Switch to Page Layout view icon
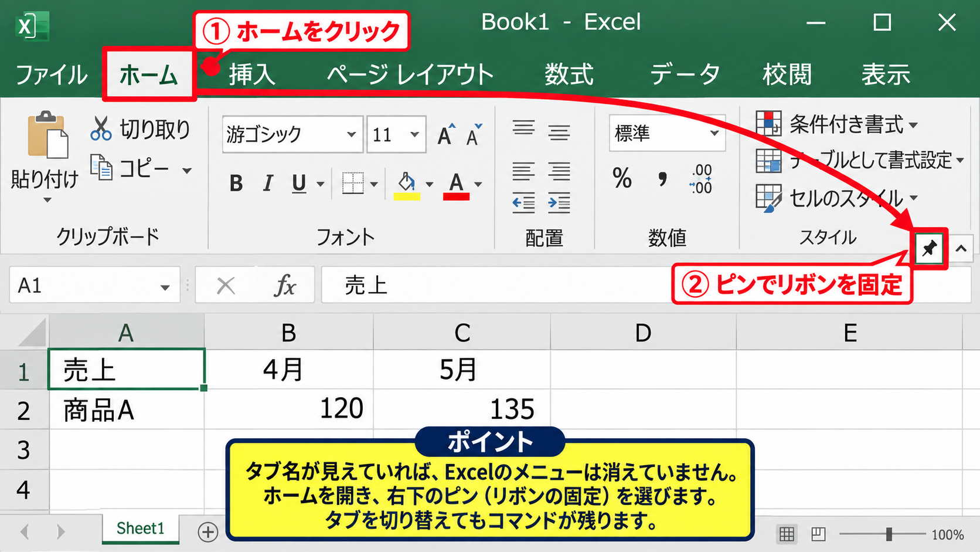 click(818, 534)
